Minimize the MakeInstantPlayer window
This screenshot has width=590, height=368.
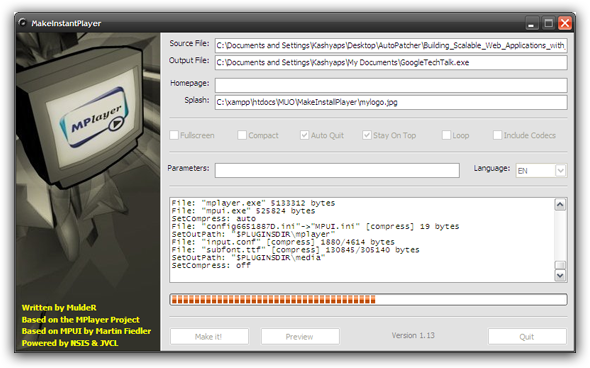tap(531, 24)
